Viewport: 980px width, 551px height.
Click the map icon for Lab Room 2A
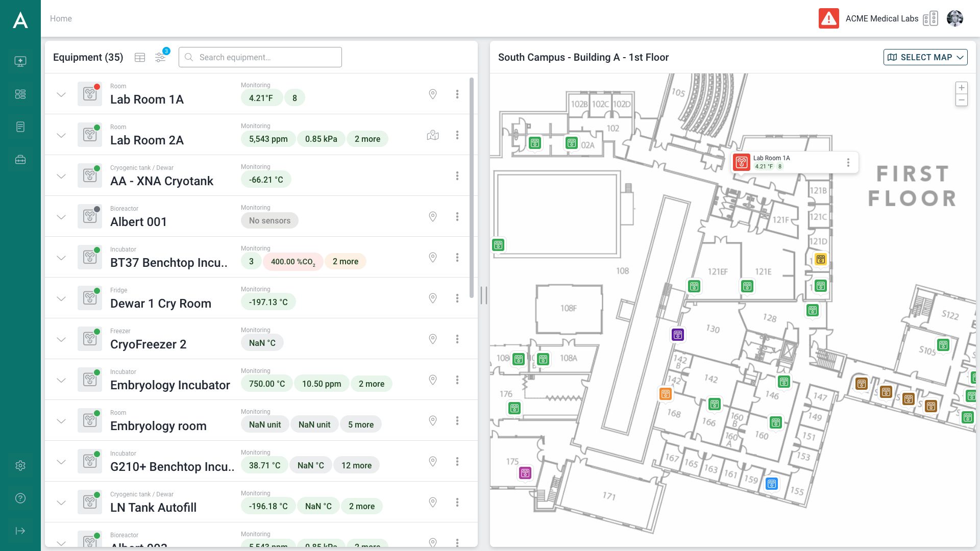432,135
